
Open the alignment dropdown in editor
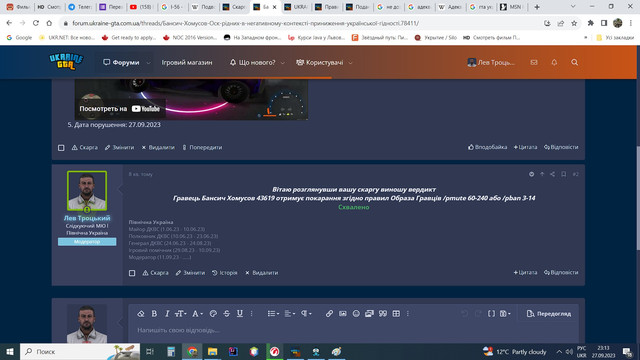click(x=289, y=313)
